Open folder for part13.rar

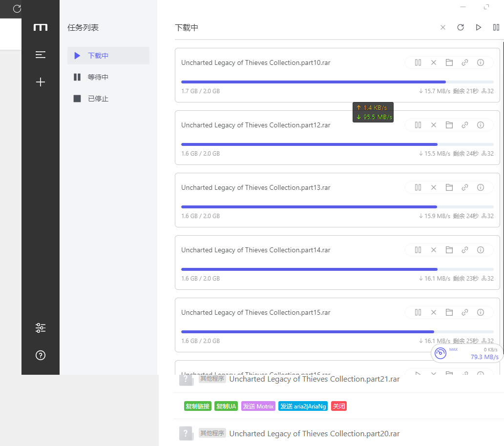[449, 187]
